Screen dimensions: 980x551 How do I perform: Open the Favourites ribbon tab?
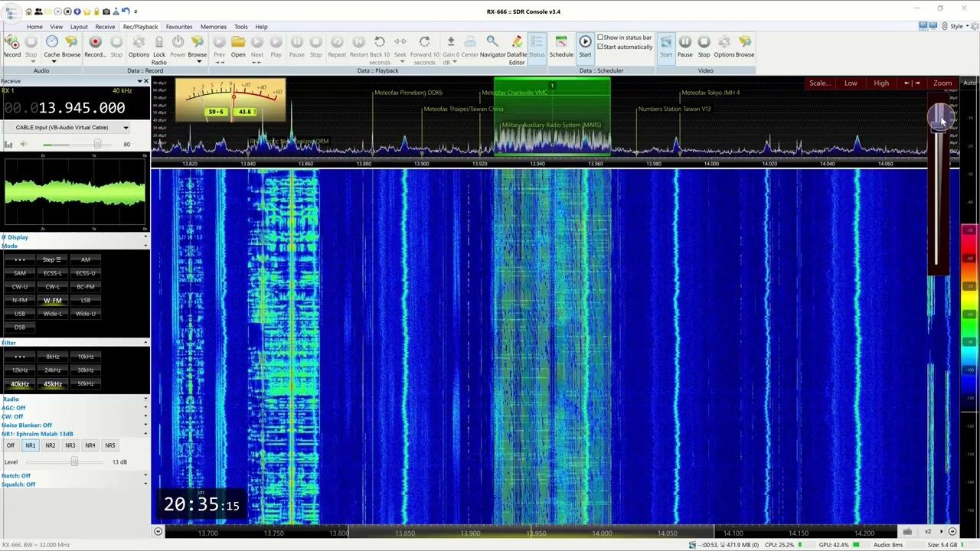[179, 27]
